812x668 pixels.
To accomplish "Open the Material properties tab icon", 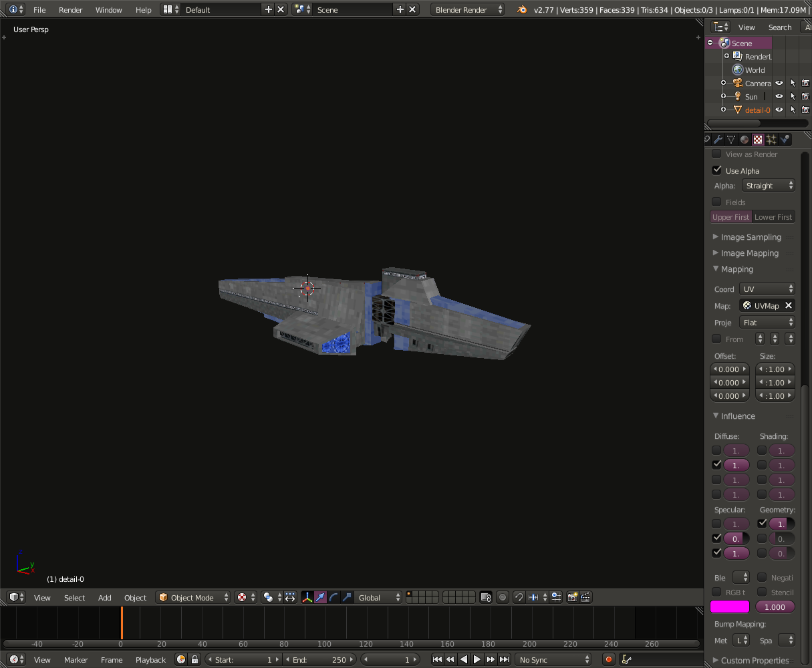I will click(745, 140).
